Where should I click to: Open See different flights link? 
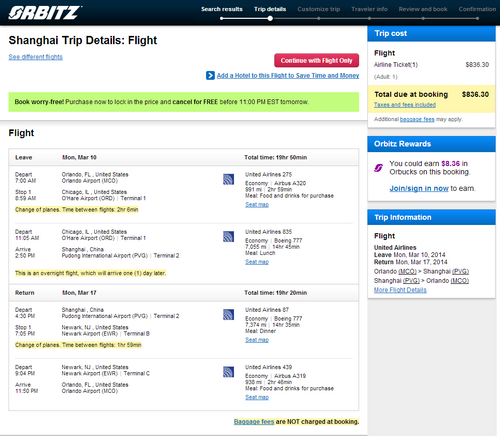point(35,57)
